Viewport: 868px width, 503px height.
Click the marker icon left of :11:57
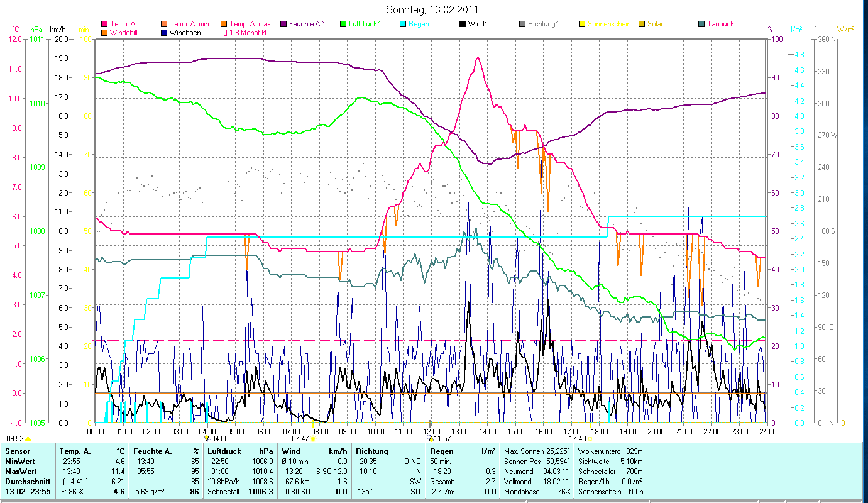pos(431,438)
